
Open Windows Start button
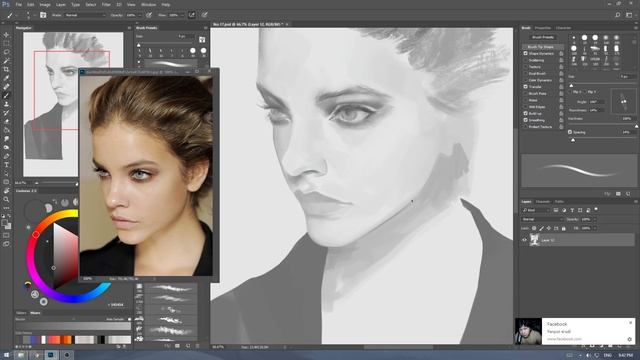coord(6,355)
